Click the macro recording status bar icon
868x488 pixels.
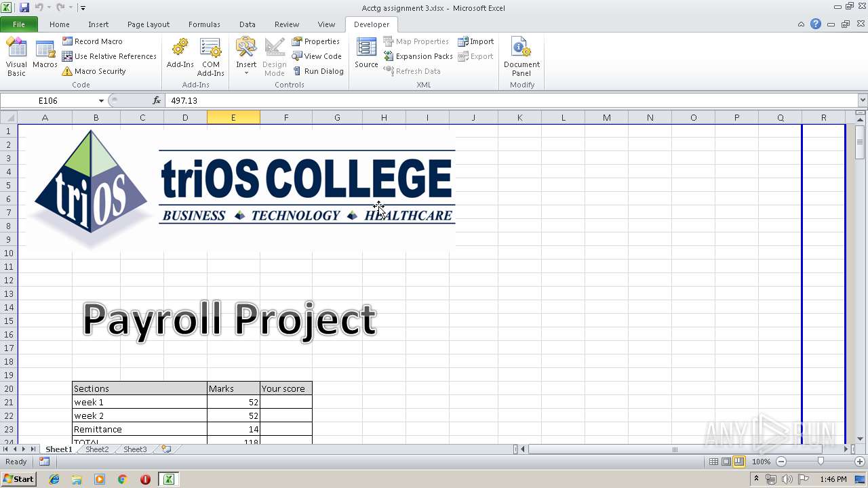coord(44,462)
